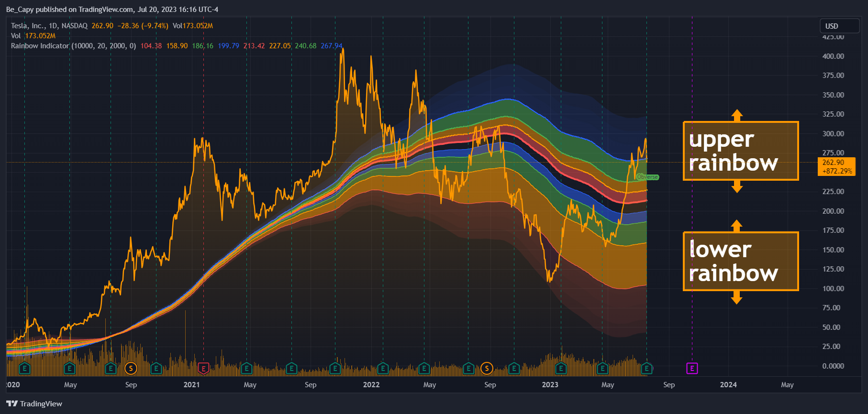This screenshot has height=414, width=868.
Task: Click the 100.00 price axis label
Action: coord(833,289)
